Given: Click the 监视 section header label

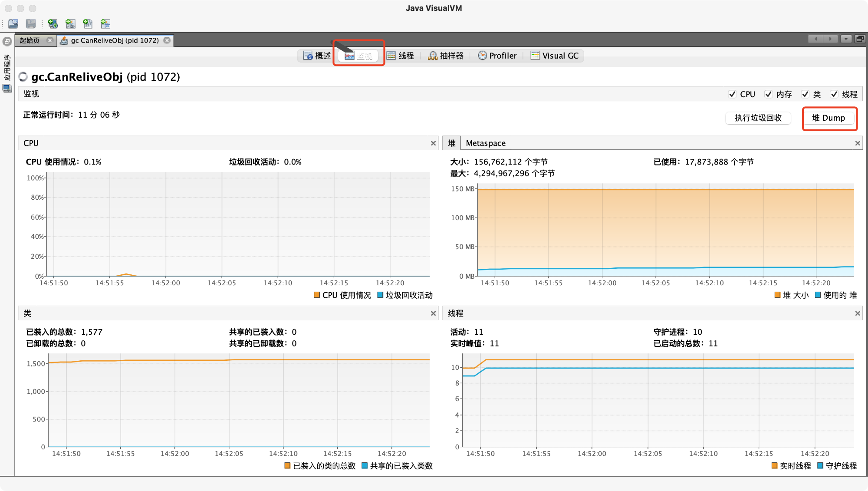Looking at the screenshot, I should pos(31,94).
